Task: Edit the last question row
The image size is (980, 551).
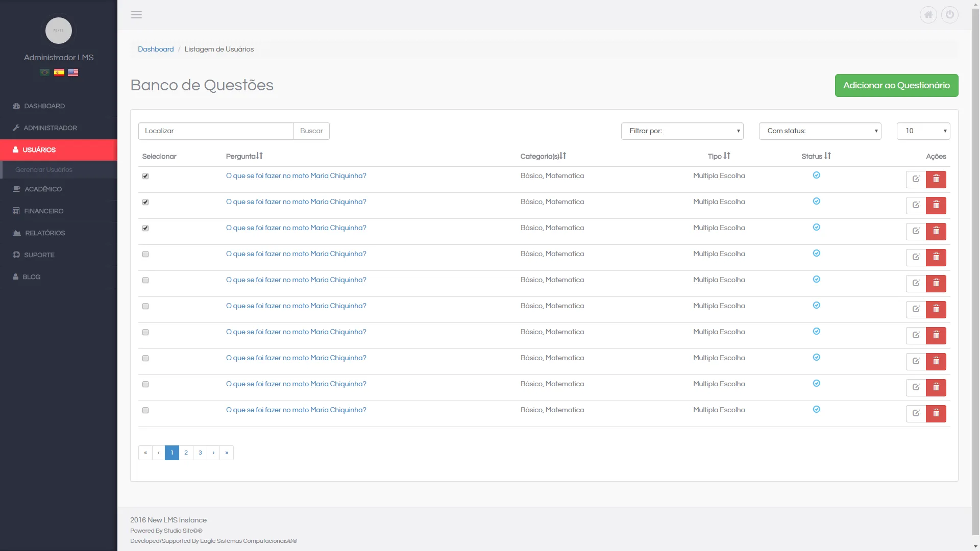Action: coord(916,414)
